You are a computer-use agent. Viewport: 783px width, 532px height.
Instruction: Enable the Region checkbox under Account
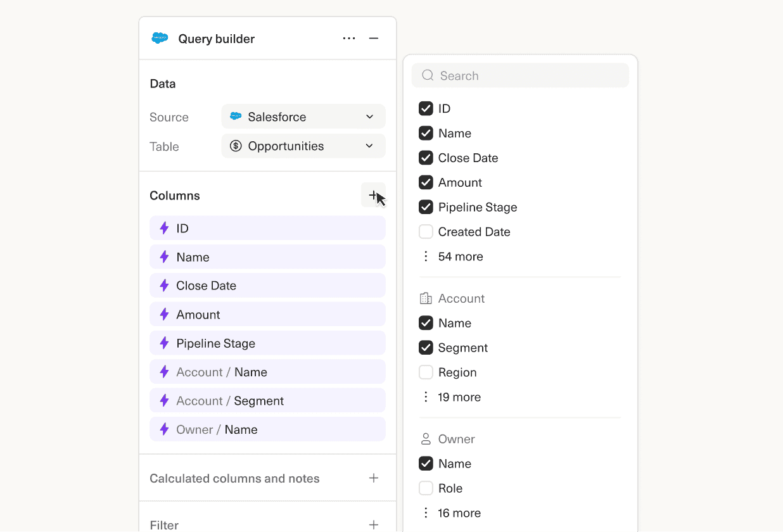coord(426,372)
